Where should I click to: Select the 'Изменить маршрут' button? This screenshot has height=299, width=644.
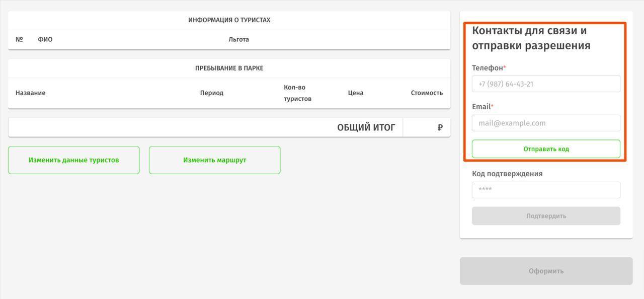(x=215, y=160)
